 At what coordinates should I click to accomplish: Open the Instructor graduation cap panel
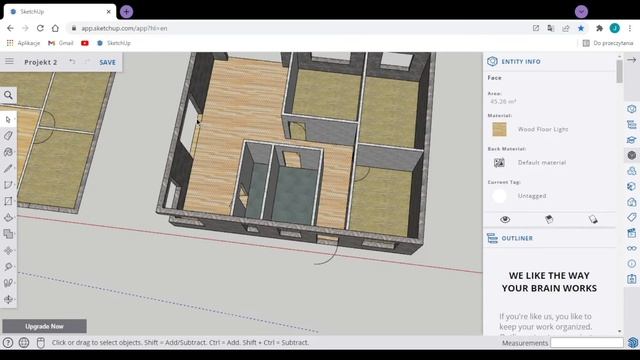coord(632,140)
